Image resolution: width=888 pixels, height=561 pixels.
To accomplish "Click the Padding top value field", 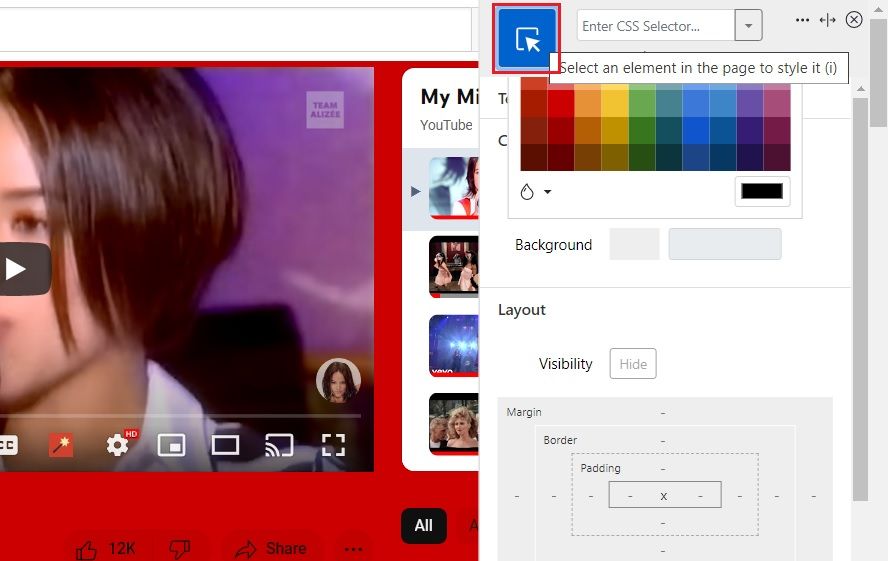I will pos(663,469).
